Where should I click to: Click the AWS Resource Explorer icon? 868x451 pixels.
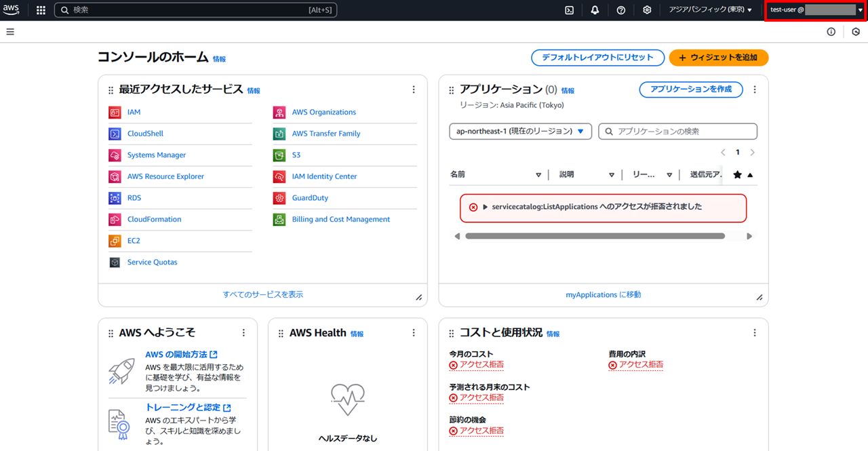tap(115, 177)
